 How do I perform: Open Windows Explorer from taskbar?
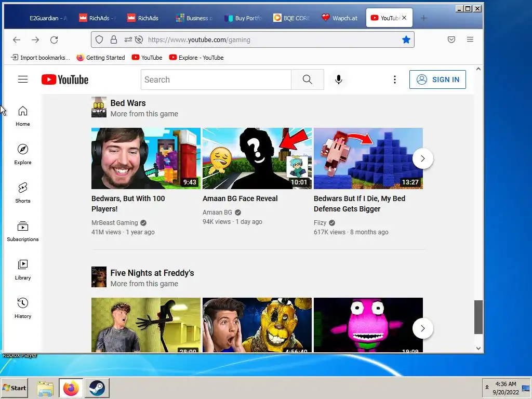[45, 388]
